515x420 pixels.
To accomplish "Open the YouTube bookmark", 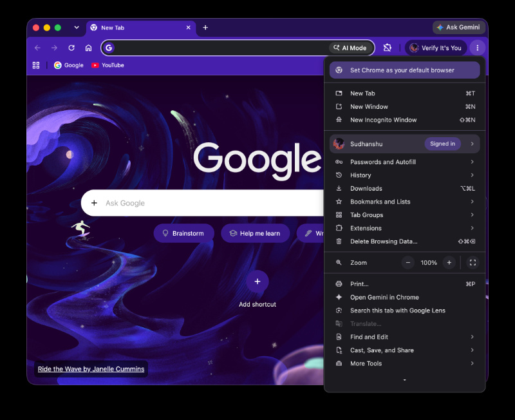I will 108,65.
